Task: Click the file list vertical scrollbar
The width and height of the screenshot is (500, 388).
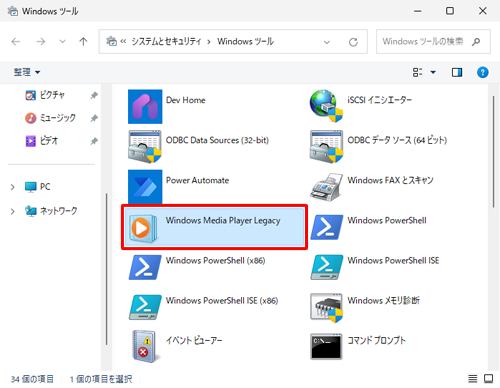Action: (494, 152)
